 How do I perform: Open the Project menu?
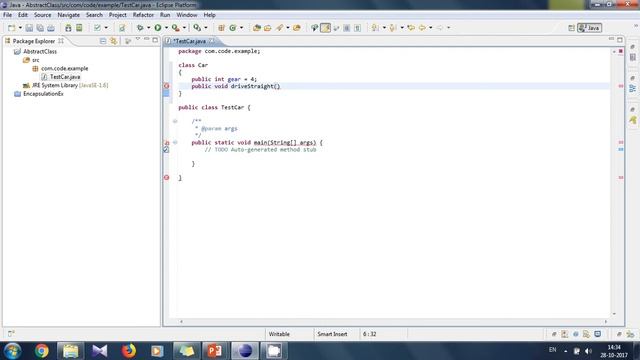(x=118, y=15)
